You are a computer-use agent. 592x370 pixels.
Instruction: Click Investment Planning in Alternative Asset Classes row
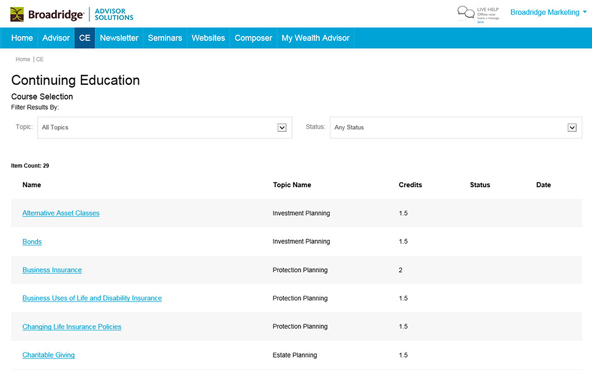point(301,213)
